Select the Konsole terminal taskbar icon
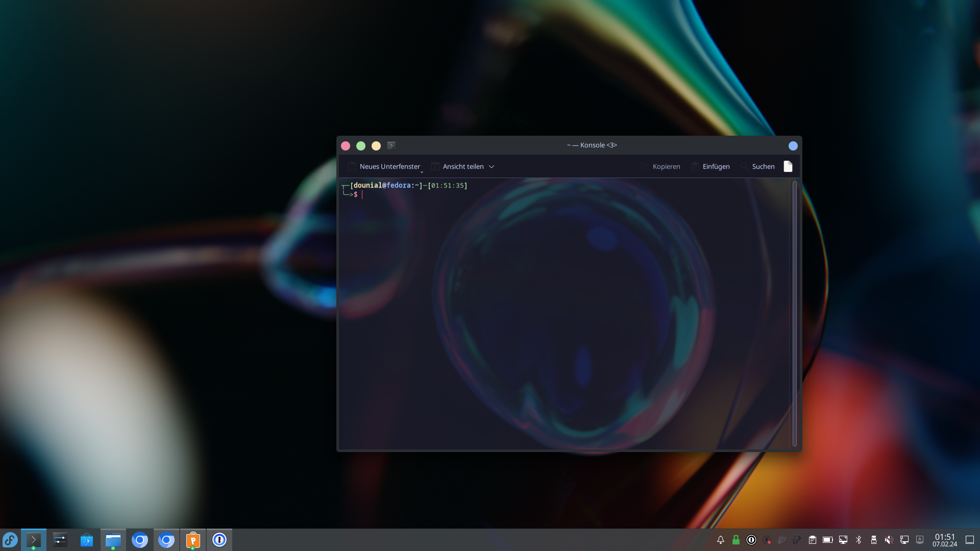Image resolution: width=980 pixels, height=551 pixels. 34,540
